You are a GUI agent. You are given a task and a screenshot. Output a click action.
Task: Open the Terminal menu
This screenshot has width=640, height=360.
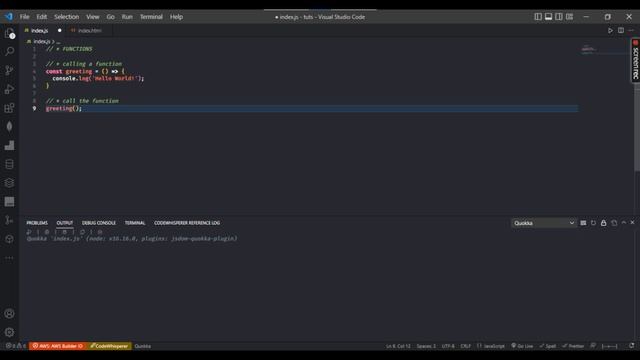pos(151,17)
